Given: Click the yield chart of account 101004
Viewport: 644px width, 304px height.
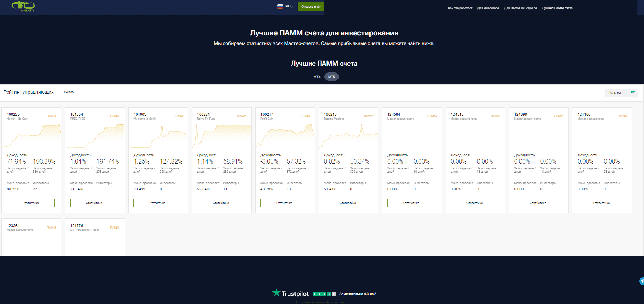Looking at the screenshot, I should (x=95, y=136).
